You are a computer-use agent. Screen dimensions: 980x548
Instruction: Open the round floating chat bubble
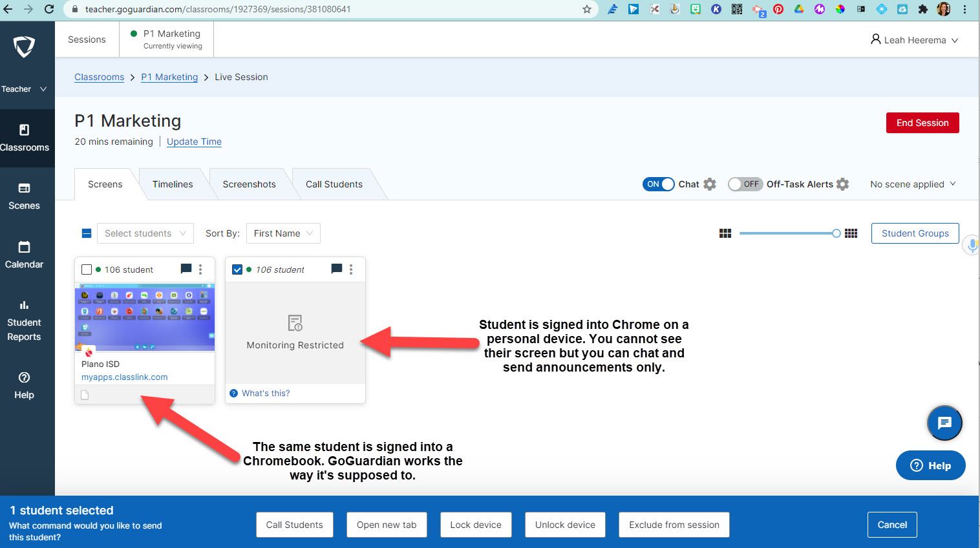coord(944,423)
